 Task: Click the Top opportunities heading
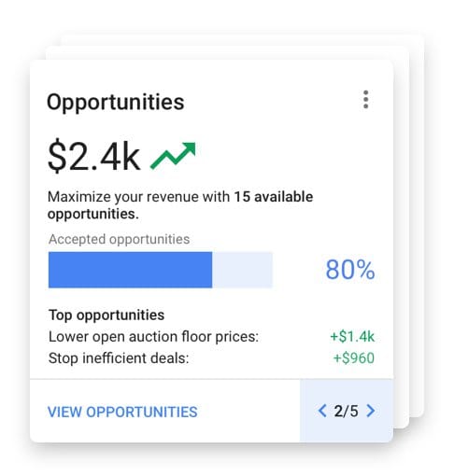pyautogui.click(x=106, y=315)
